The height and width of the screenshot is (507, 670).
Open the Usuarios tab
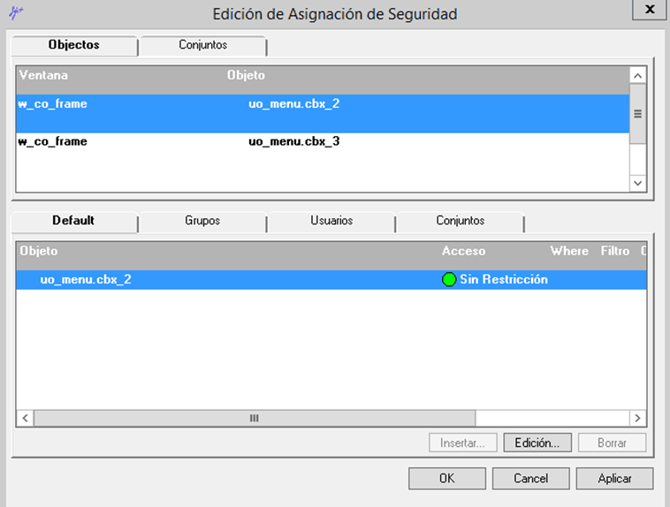(331, 221)
